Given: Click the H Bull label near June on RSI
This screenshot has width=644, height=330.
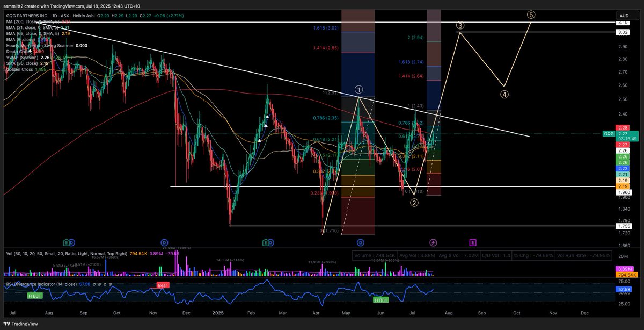Looking at the screenshot, I should click(x=380, y=299).
